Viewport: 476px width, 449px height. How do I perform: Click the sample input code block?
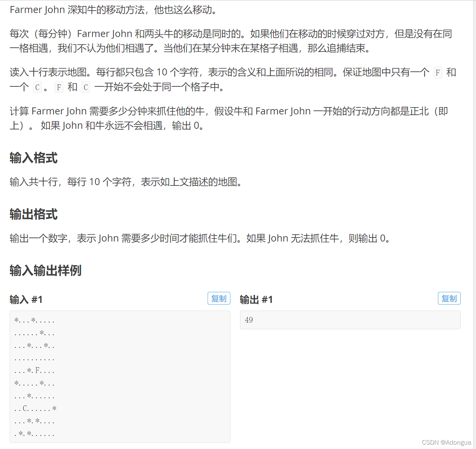tap(120, 377)
